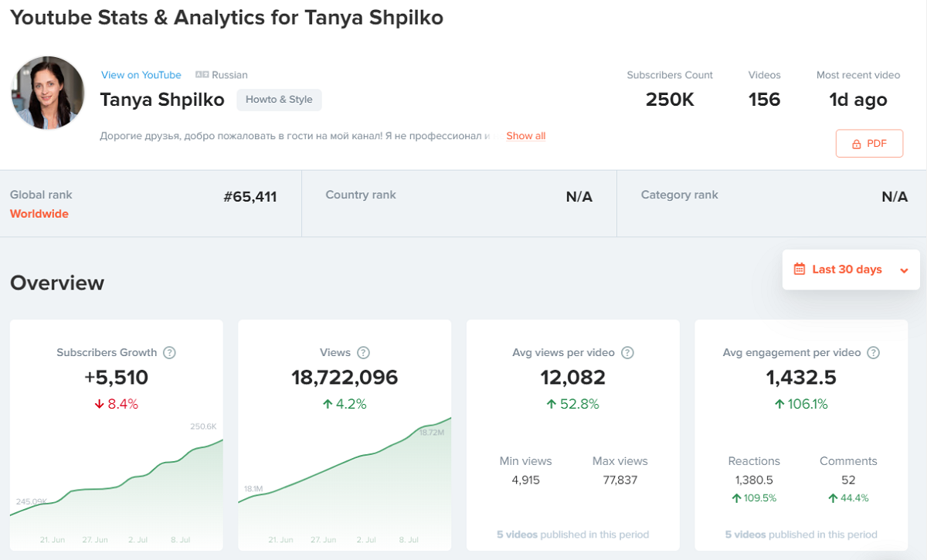Screen dimensions: 927x560
Task: Click the 8.4% decrease indicator
Action: [x=117, y=404]
